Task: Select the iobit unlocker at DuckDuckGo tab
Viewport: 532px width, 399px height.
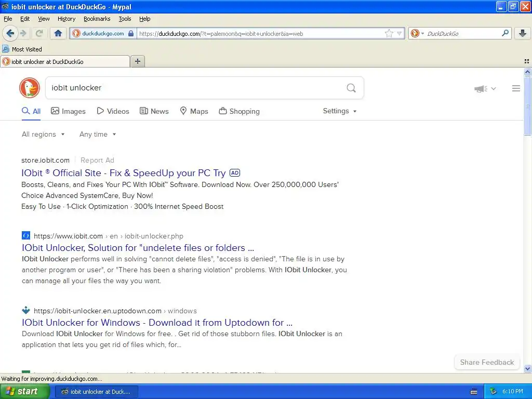Action: click(x=65, y=61)
